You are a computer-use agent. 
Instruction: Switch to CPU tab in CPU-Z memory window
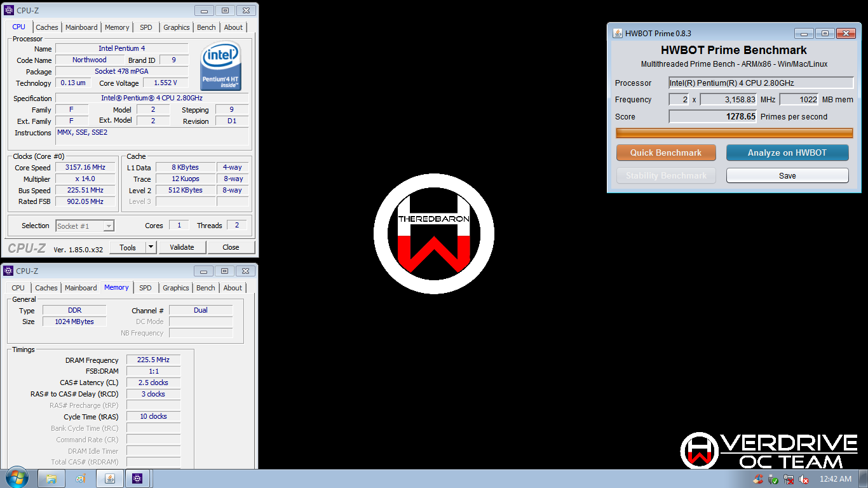[18, 288]
